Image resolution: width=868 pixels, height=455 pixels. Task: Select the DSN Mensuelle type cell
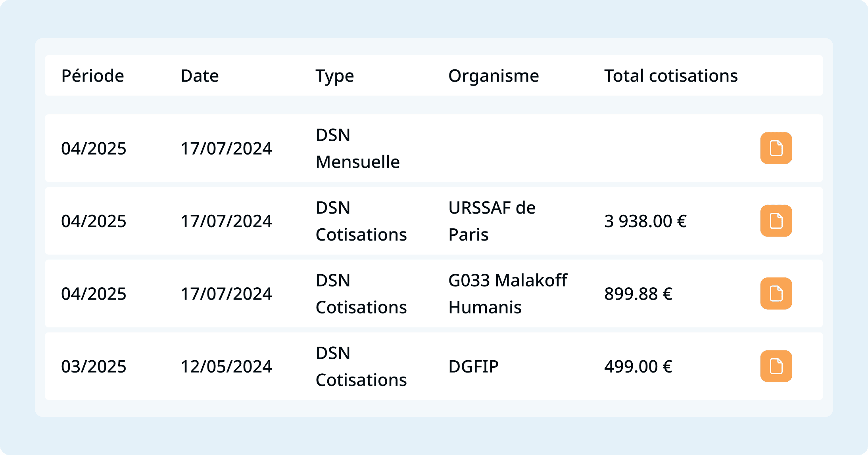[357, 149]
